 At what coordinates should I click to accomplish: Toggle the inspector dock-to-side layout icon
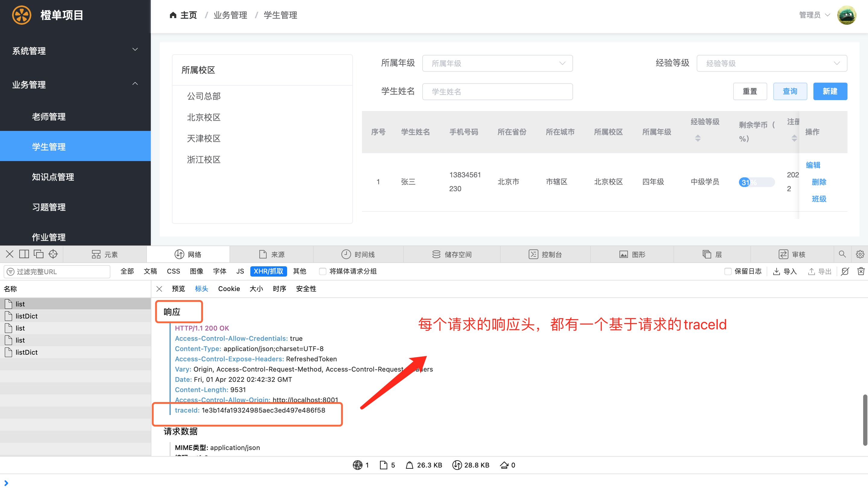click(24, 254)
